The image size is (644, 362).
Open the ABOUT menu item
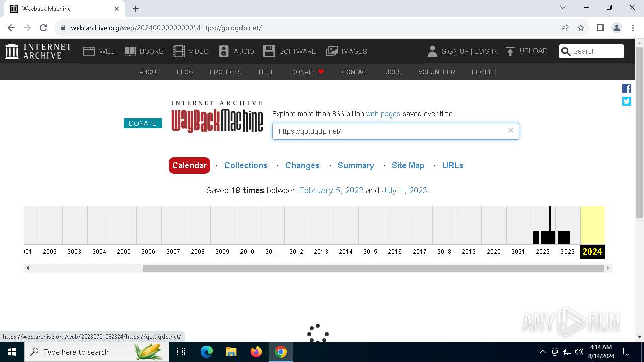[x=150, y=72]
